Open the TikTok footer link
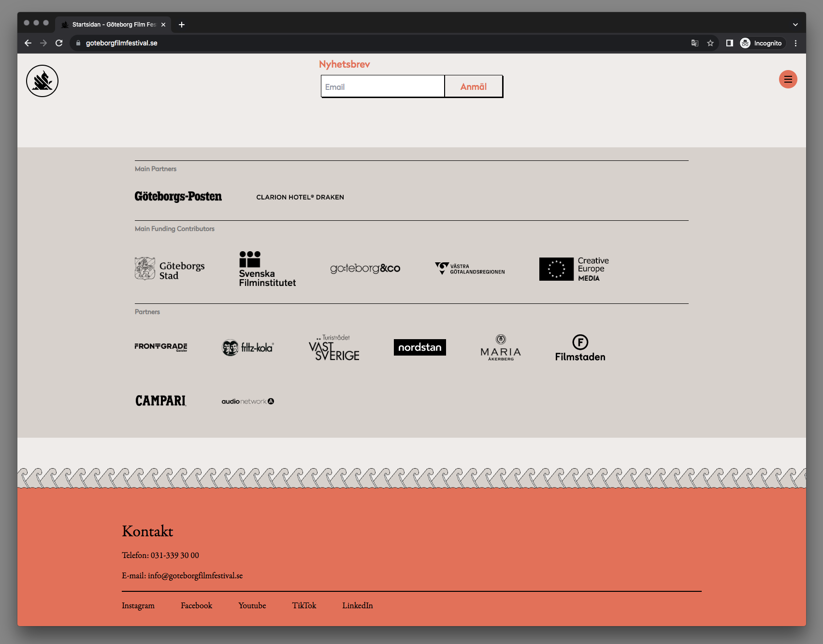Screen dimensions: 823x644 [304, 605]
